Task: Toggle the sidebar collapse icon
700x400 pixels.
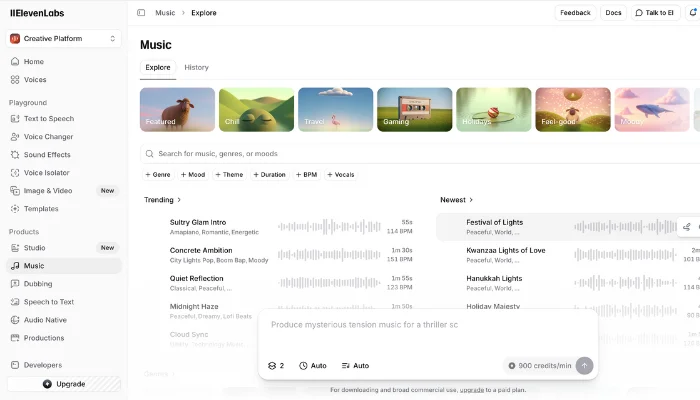Action: coord(141,13)
